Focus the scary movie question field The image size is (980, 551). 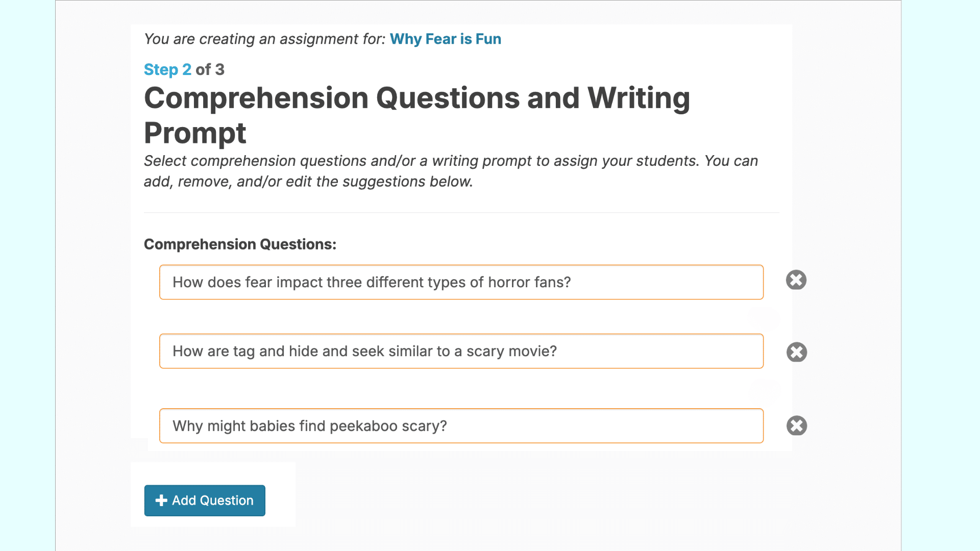(664, 352)
